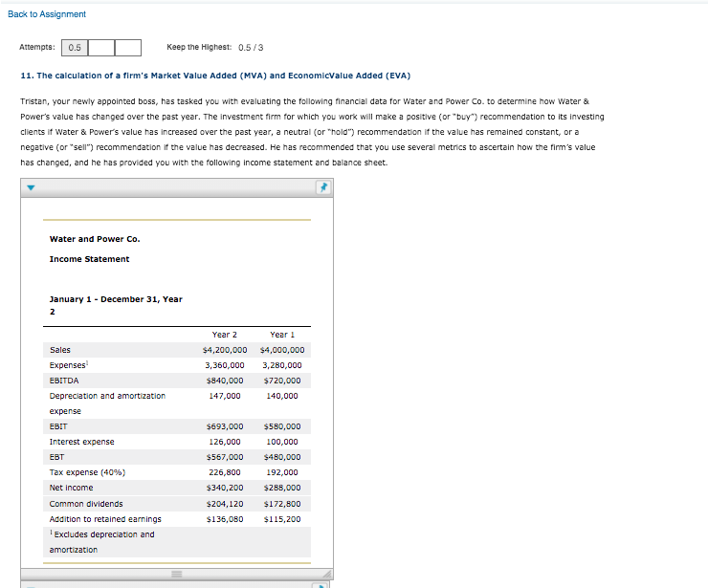
Task: Collapse the income statement panel with triangle
Action: pos(31,187)
